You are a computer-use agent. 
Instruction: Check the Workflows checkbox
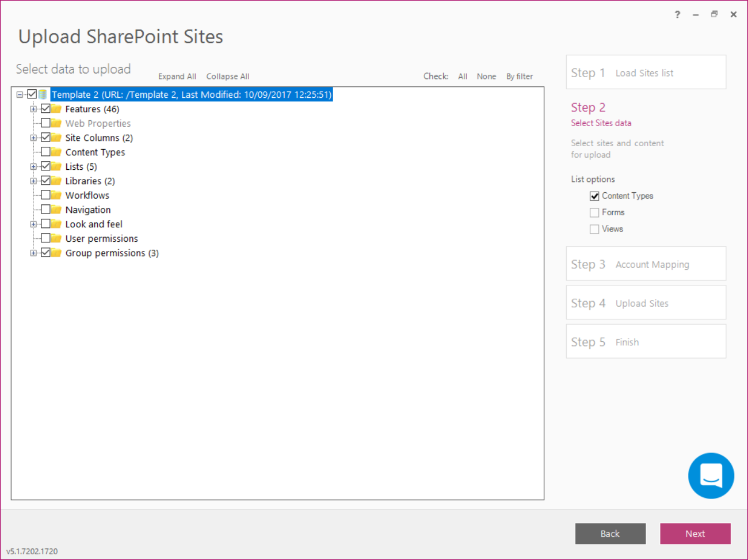point(45,195)
